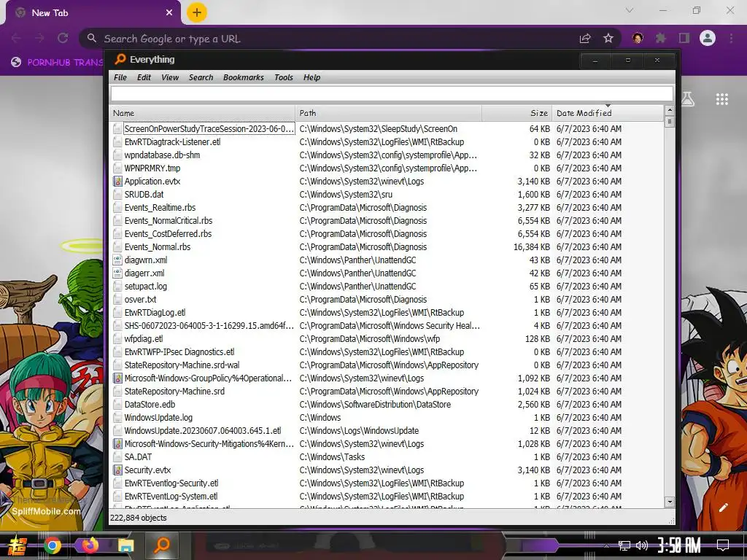Click the 222,884 objects status bar text
The height and width of the screenshot is (560, 747).
[x=138, y=518]
